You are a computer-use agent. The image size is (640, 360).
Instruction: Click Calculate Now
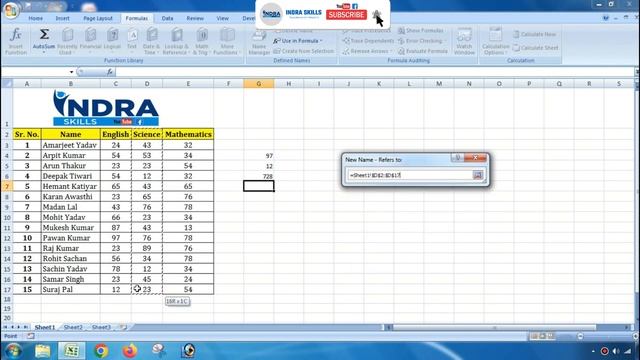coord(535,34)
